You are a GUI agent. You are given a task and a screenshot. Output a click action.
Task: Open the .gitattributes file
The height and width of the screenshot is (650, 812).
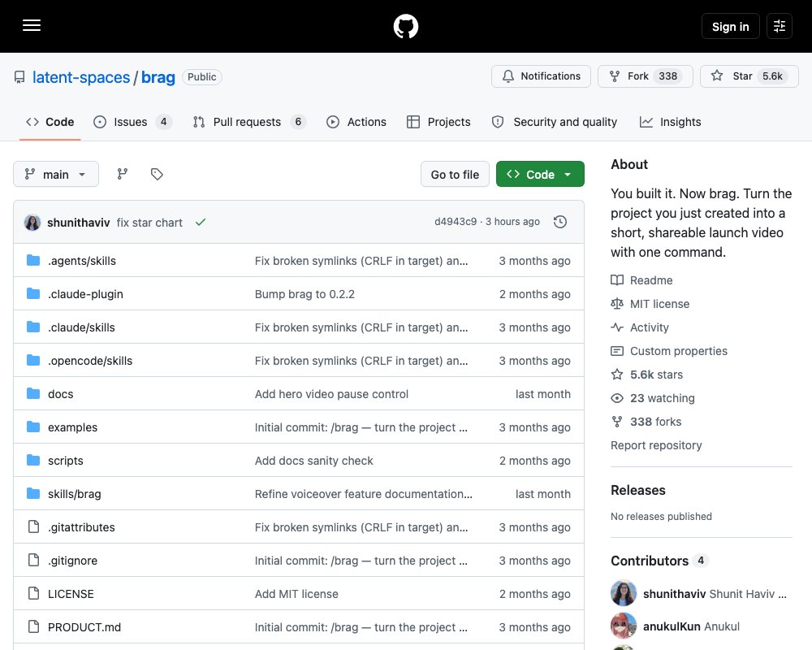pos(81,527)
